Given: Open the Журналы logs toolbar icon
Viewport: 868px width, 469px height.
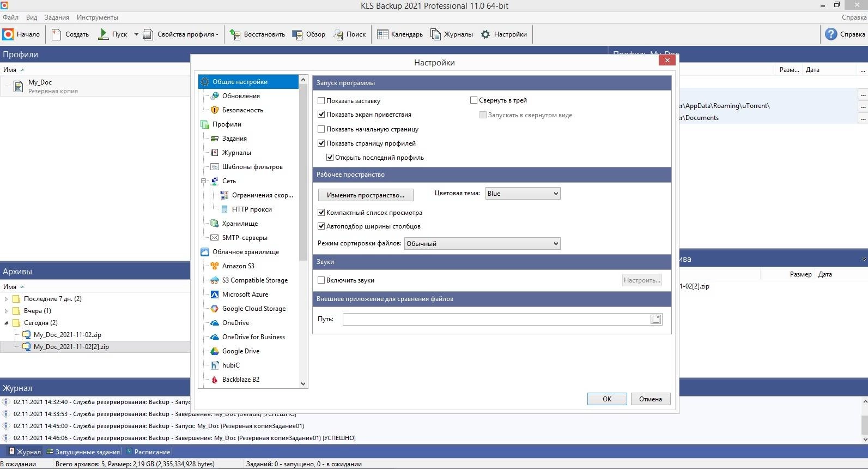Looking at the screenshot, I should point(435,34).
